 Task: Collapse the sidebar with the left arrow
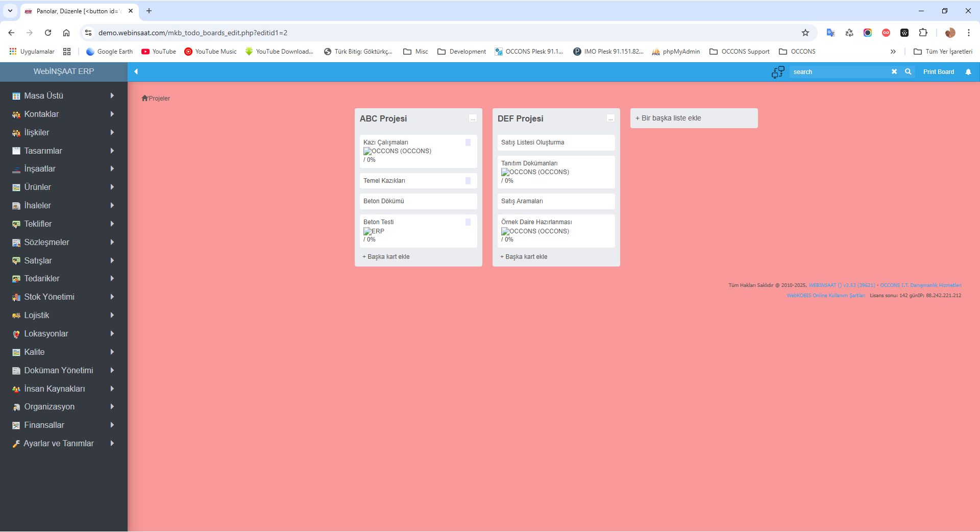(x=136, y=71)
